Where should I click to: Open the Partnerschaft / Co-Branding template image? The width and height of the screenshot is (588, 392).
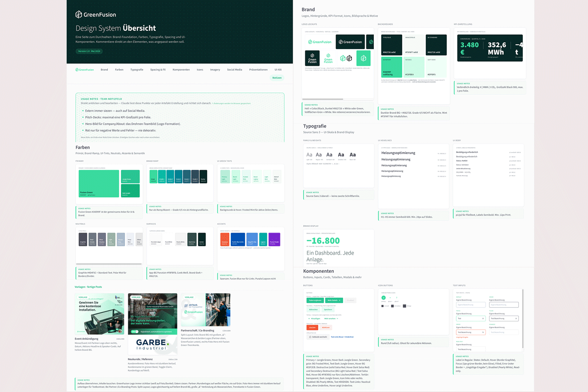(206, 310)
